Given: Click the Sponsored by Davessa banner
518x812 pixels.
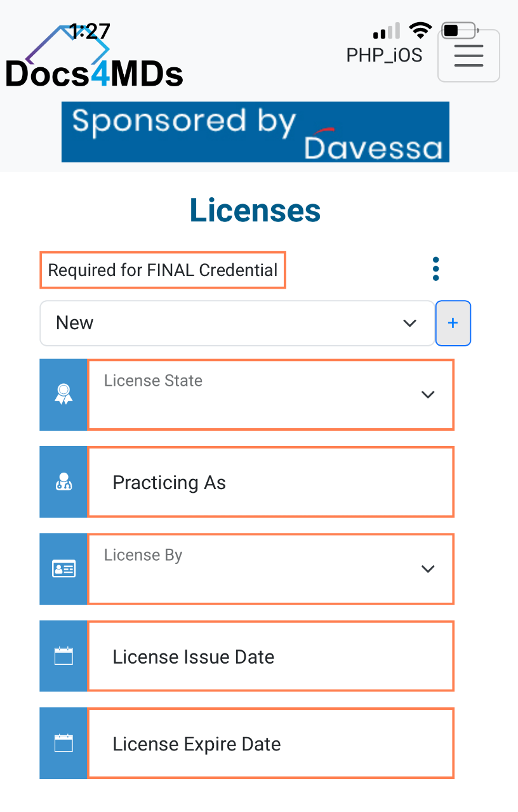Looking at the screenshot, I should coord(255,131).
